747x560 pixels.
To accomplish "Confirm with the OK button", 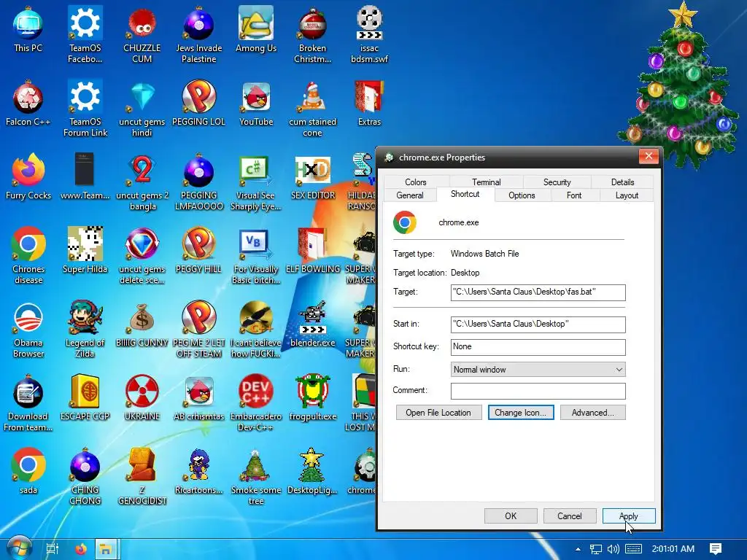I will (511, 516).
